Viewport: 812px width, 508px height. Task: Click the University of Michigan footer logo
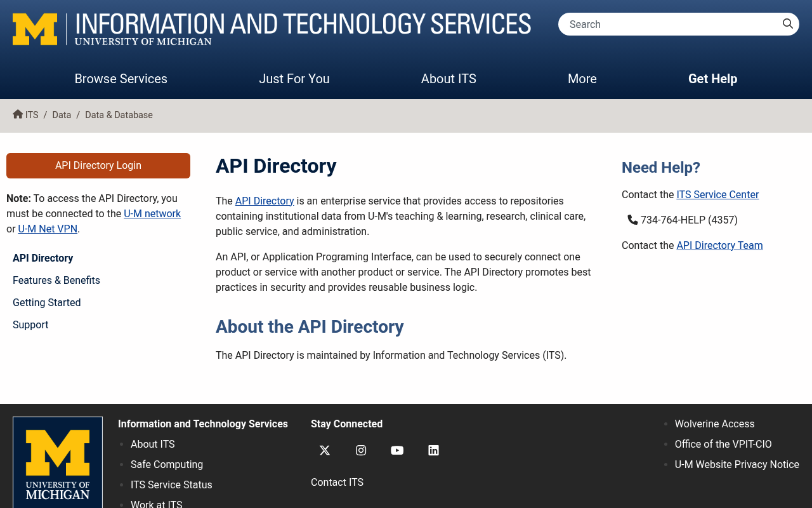pos(58,463)
